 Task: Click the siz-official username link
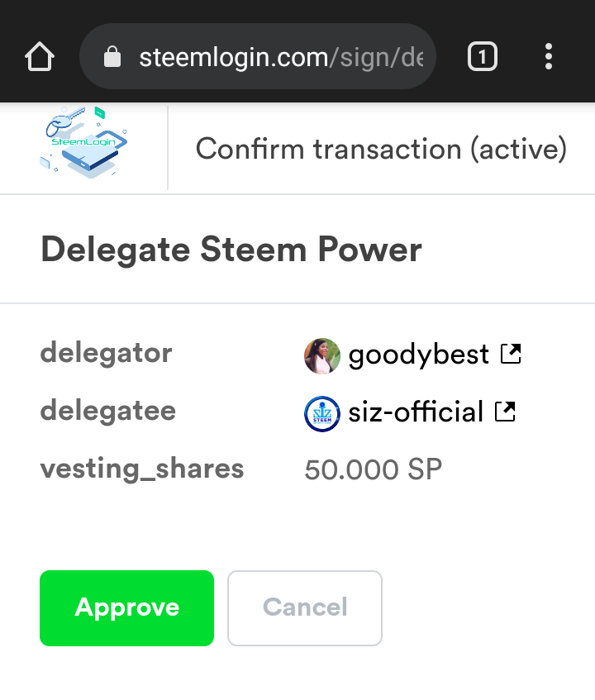[x=416, y=412]
